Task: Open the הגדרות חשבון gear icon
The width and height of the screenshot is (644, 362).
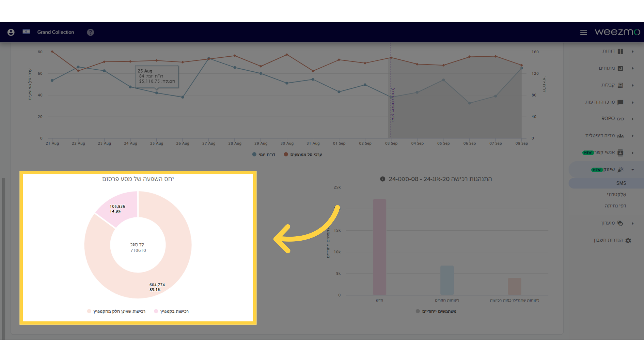Action: point(628,240)
